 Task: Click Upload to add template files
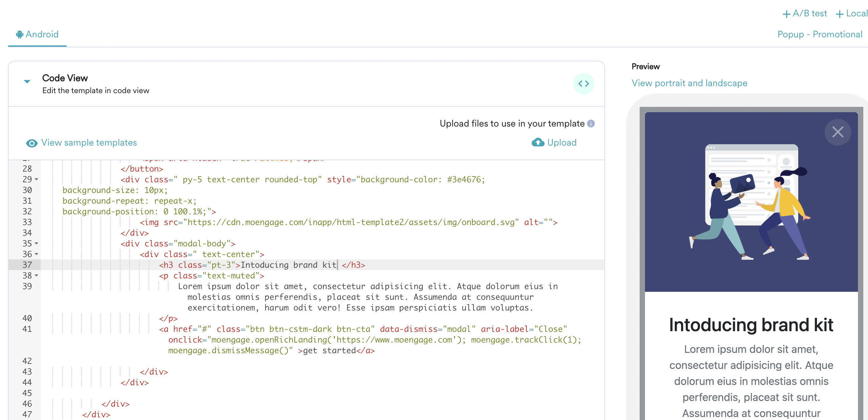coord(562,143)
